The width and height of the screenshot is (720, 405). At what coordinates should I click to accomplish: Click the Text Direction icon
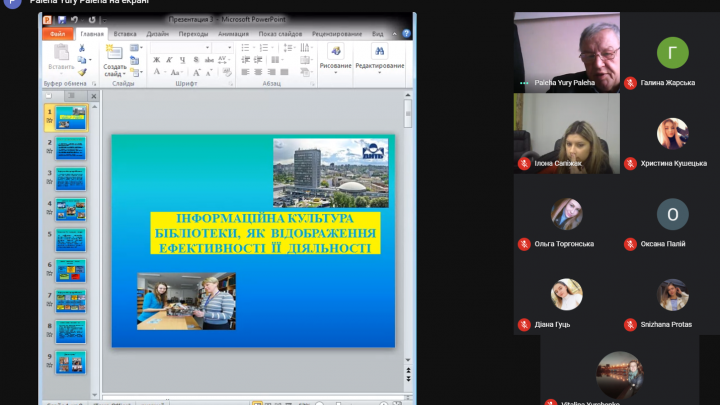click(305, 48)
